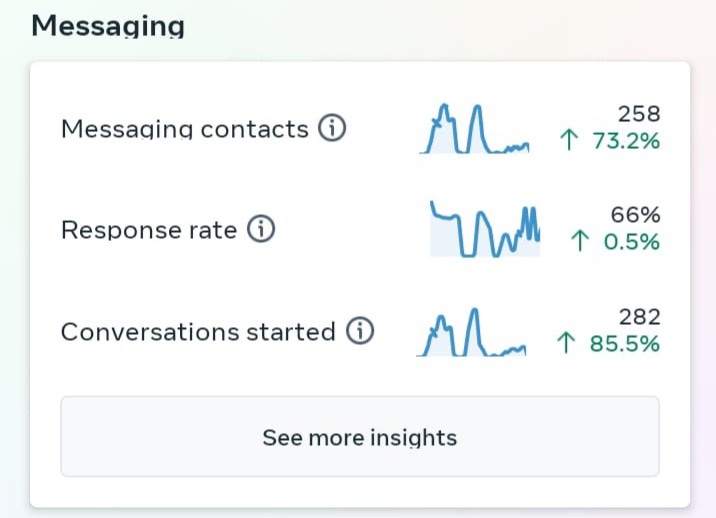
Task: Click the 258 messaging contacts value
Action: (639, 114)
